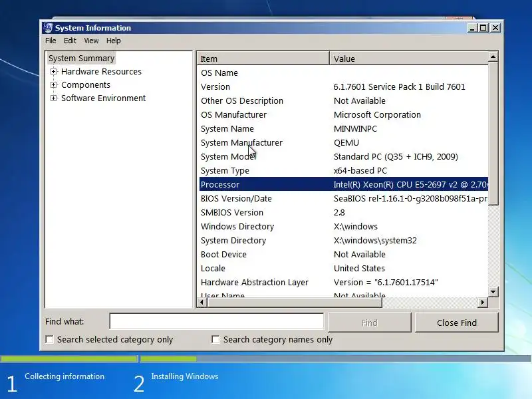Expand the Software Environment node

(x=53, y=98)
